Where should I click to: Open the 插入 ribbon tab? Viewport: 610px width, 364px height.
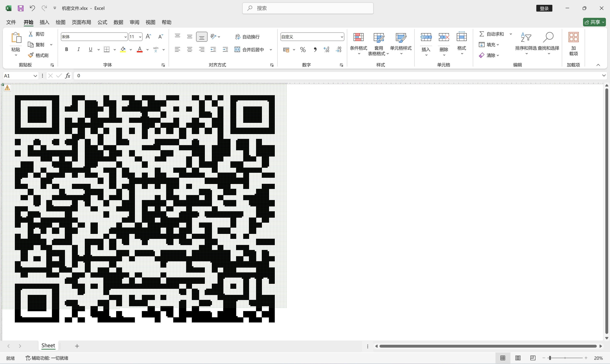click(44, 22)
